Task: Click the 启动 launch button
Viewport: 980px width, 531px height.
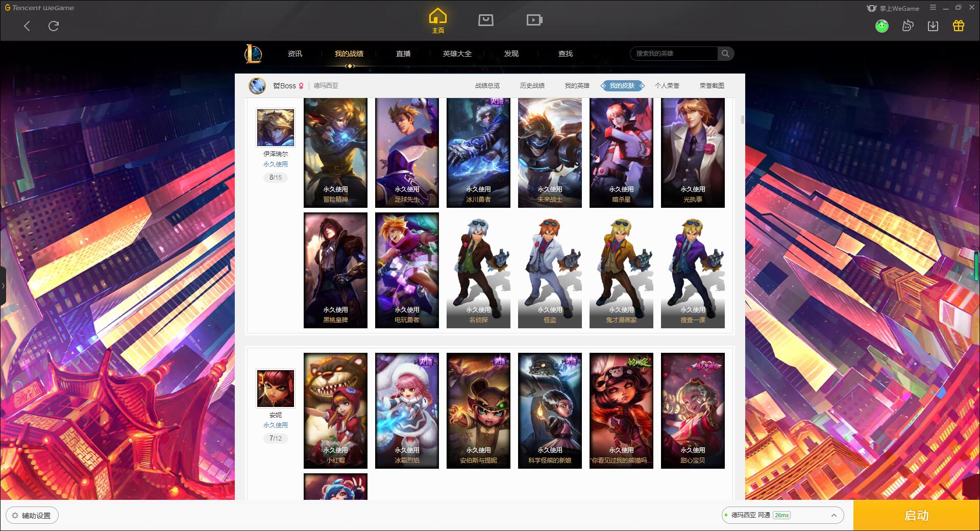Action: coord(916,515)
